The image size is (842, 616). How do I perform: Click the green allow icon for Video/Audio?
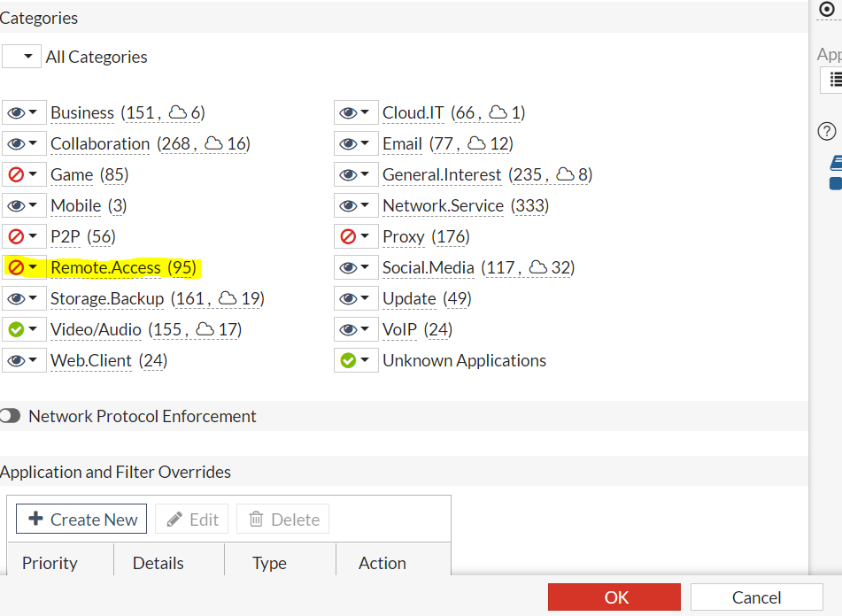point(16,329)
